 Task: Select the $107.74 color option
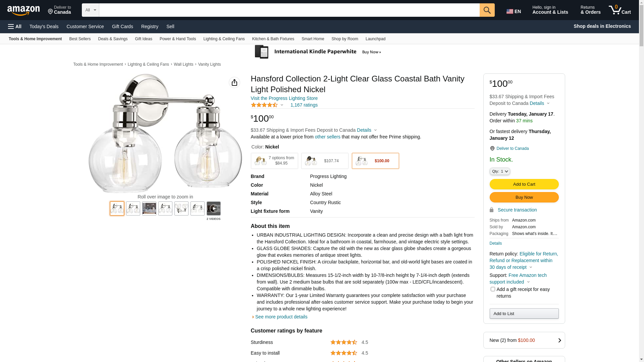[x=325, y=161]
